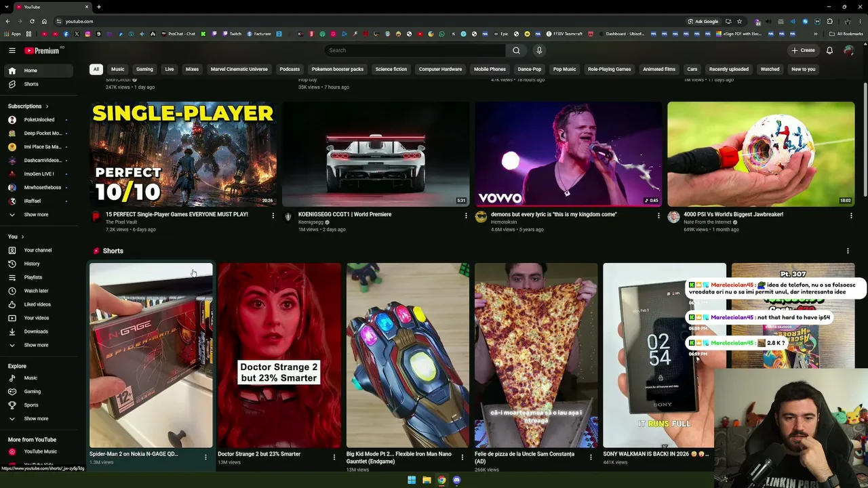Filter by Computer Hardware chip
Screen dimensions: 868x488
point(440,69)
